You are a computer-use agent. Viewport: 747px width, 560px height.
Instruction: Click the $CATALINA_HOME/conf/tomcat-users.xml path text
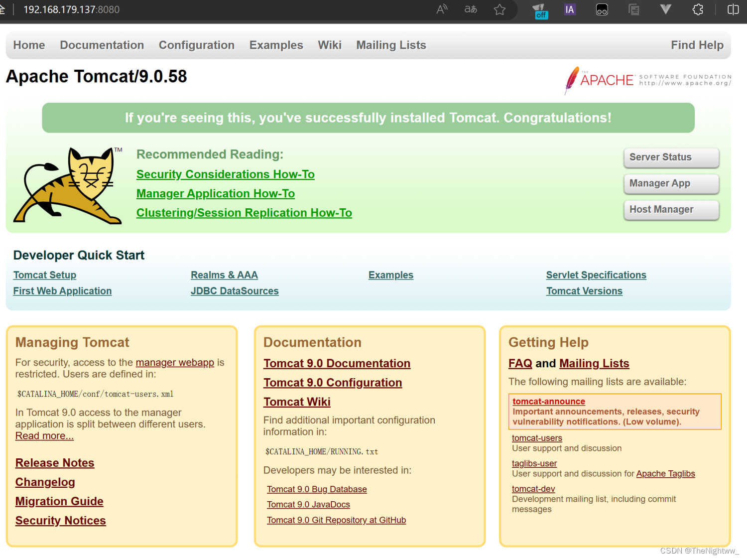(96, 394)
